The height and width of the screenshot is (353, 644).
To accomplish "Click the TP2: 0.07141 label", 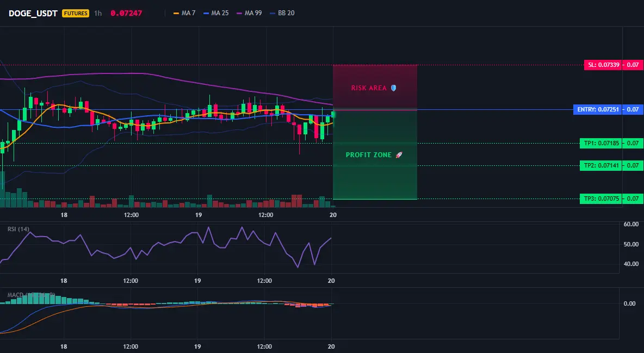I will 600,165.
